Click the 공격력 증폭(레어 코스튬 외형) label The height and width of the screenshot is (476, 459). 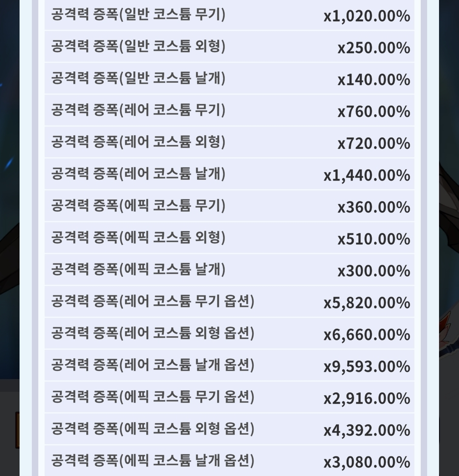click(138, 142)
